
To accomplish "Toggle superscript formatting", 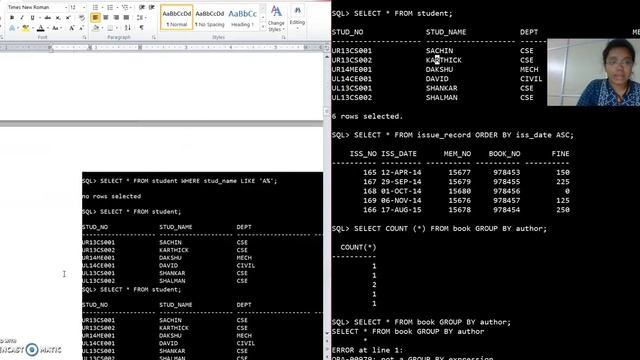I will coord(68,18).
